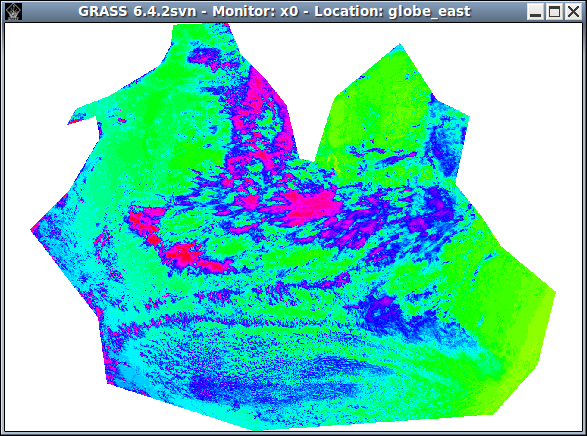This screenshot has height=436, width=587.
Task: Click the GRASS 6.4.2svn title bar text
Action: point(274,11)
